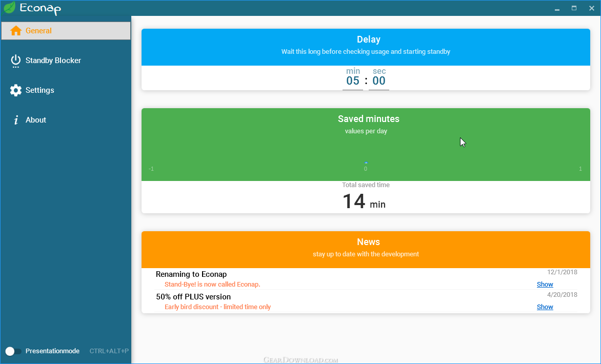
Task: Click the News card title
Action: point(368,242)
